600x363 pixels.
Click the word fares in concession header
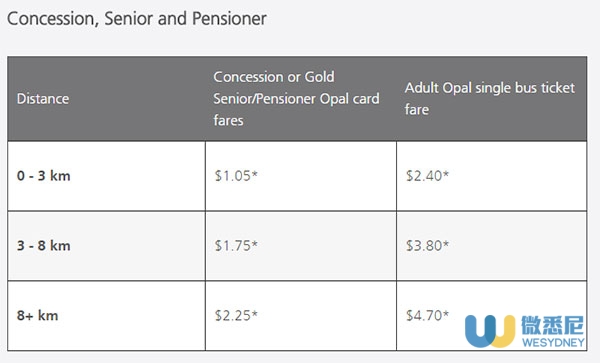click(x=228, y=120)
